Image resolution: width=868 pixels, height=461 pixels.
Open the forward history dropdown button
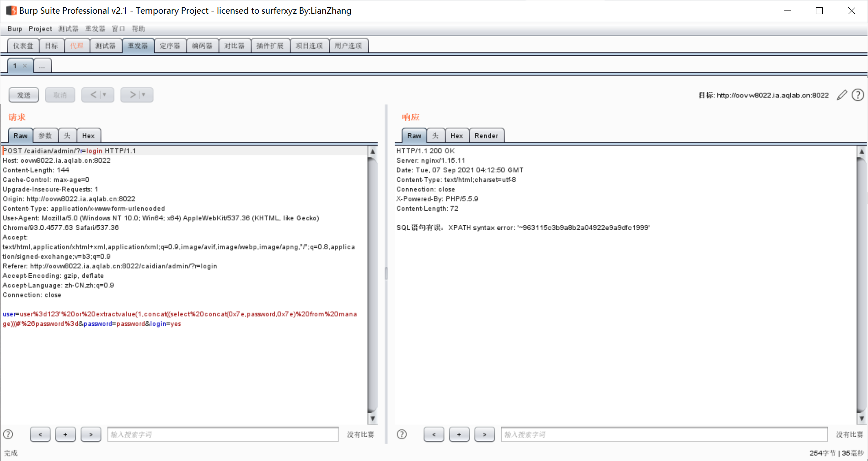point(137,95)
